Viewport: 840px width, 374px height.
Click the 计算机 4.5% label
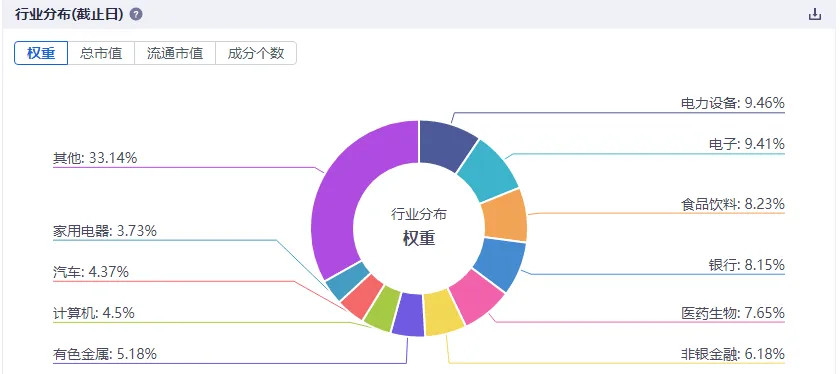point(94,313)
